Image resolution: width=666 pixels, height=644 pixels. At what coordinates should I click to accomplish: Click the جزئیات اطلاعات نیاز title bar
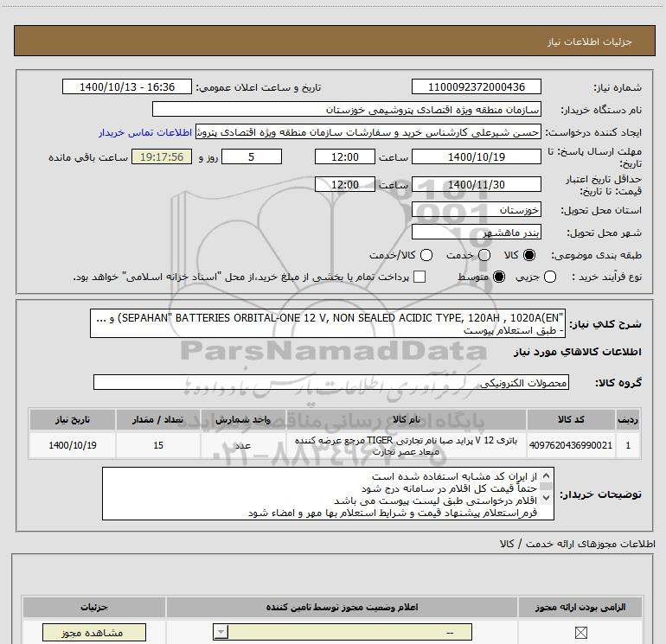coord(334,41)
